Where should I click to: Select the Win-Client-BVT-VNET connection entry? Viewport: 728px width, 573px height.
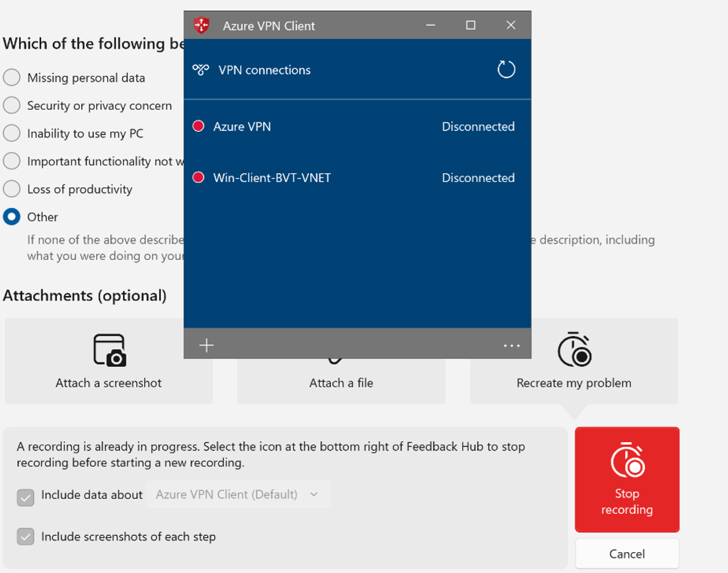(357, 178)
